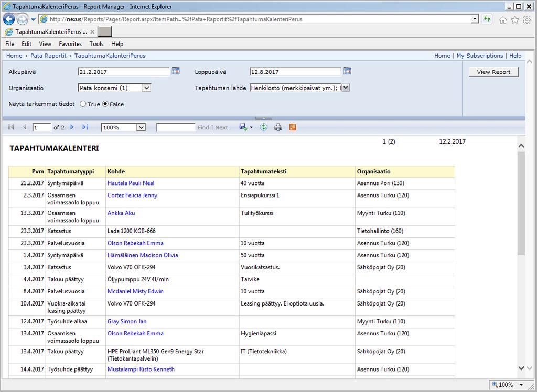The image size is (537, 392).
Task: Open the export format dropdown arrow
Action: point(251,128)
